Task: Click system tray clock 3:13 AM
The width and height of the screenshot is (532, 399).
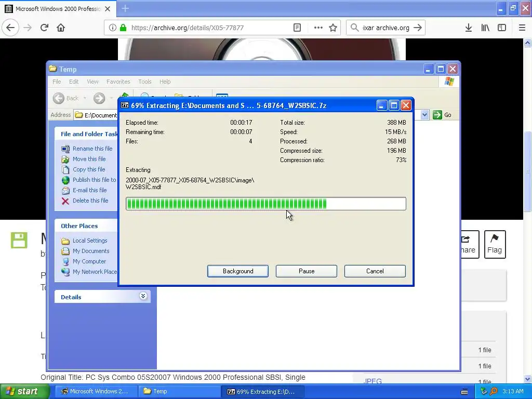Action: [513, 391]
